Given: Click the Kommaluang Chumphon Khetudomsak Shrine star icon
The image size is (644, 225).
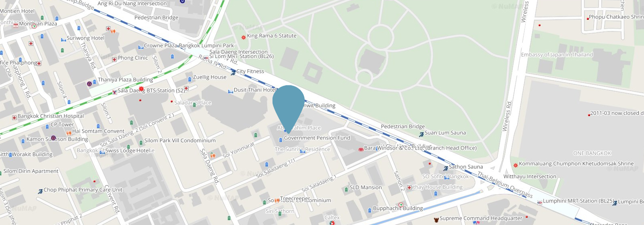Looking at the screenshot, I should click(x=516, y=165).
